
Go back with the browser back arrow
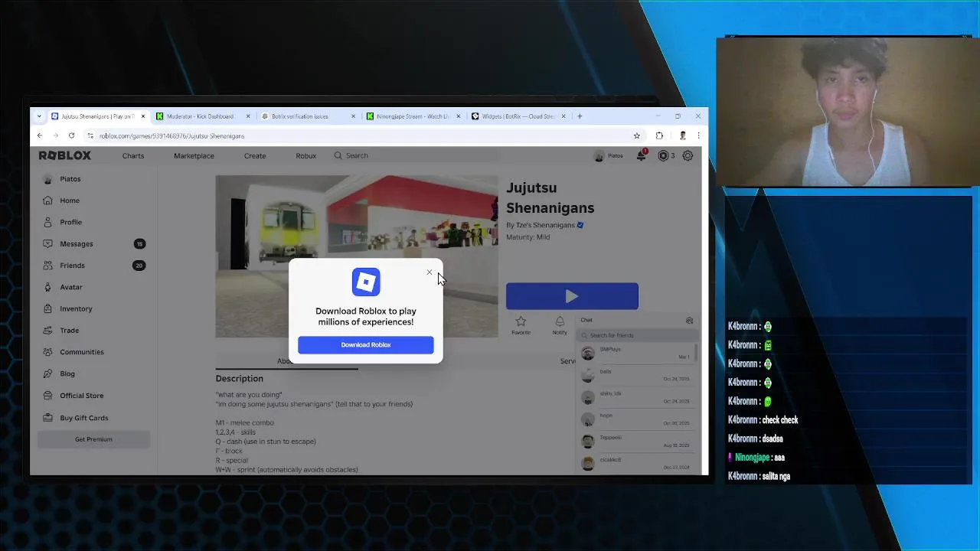click(x=40, y=135)
